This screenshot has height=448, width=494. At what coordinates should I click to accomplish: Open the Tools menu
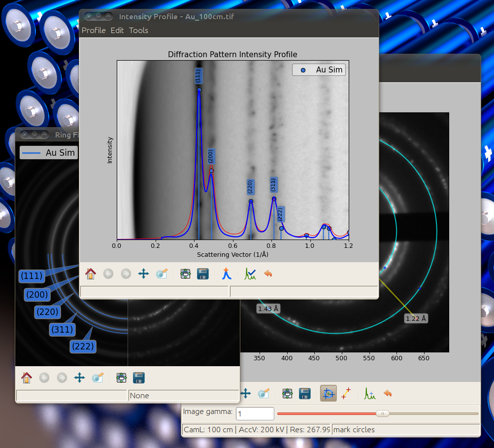138,31
